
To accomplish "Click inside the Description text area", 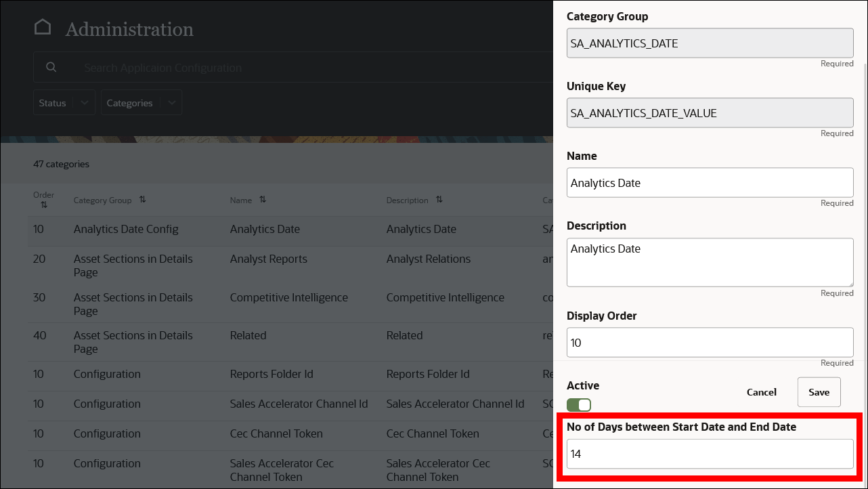I will click(x=710, y=261).
